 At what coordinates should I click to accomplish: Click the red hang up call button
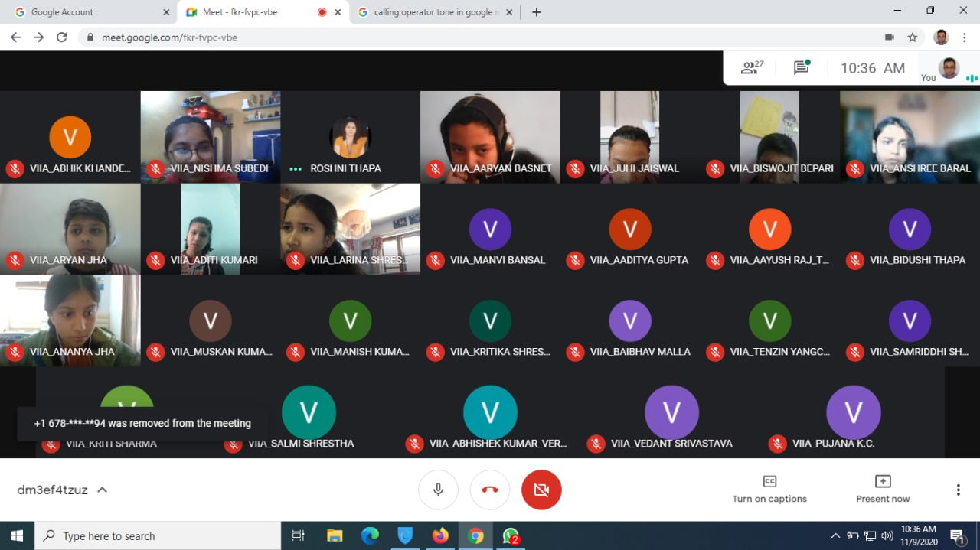(x=490, y=490)
